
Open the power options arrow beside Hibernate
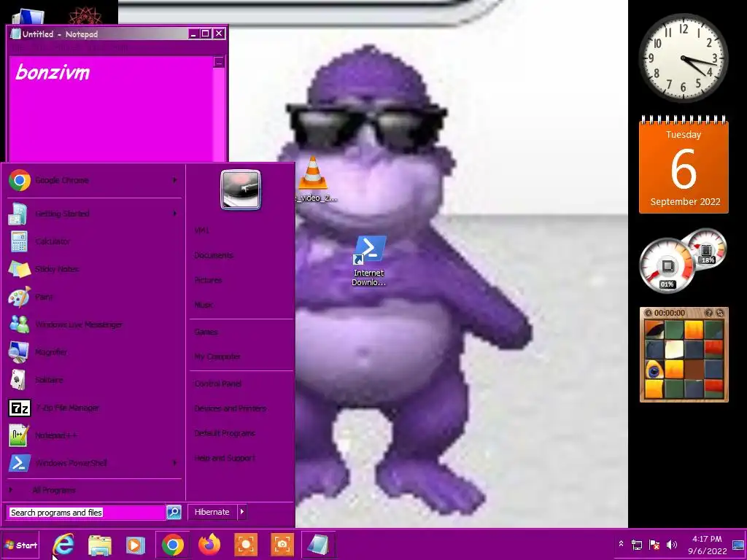click(242, 512)
